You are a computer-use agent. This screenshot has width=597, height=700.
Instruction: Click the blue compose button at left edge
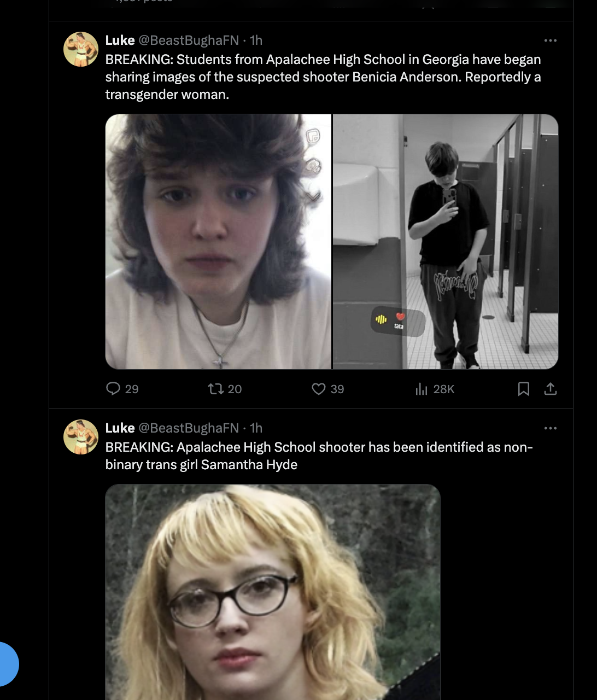pos(8,664)
